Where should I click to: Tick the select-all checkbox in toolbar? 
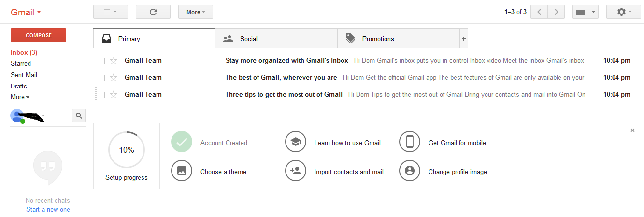click(107, 12)
